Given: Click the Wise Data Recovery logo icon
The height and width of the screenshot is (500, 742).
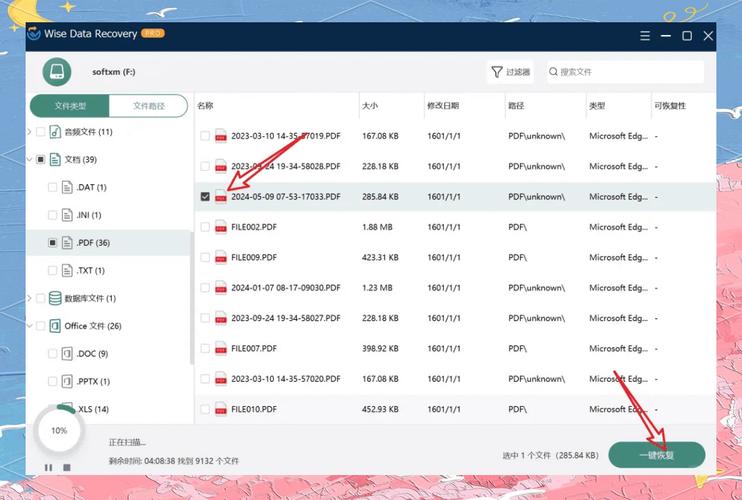Looking at the screenshot, I should (34, 34).
